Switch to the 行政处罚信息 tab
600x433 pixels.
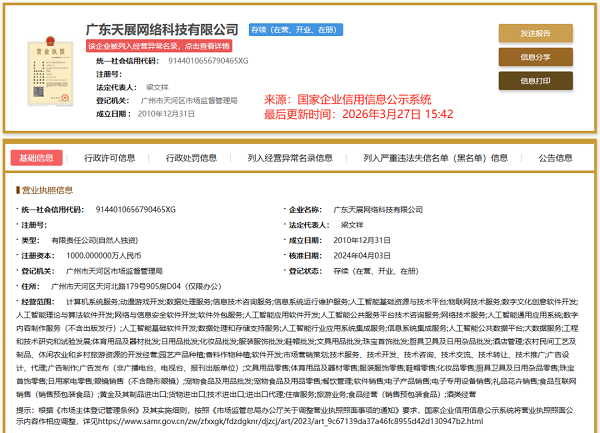click(x=191, y=158)
